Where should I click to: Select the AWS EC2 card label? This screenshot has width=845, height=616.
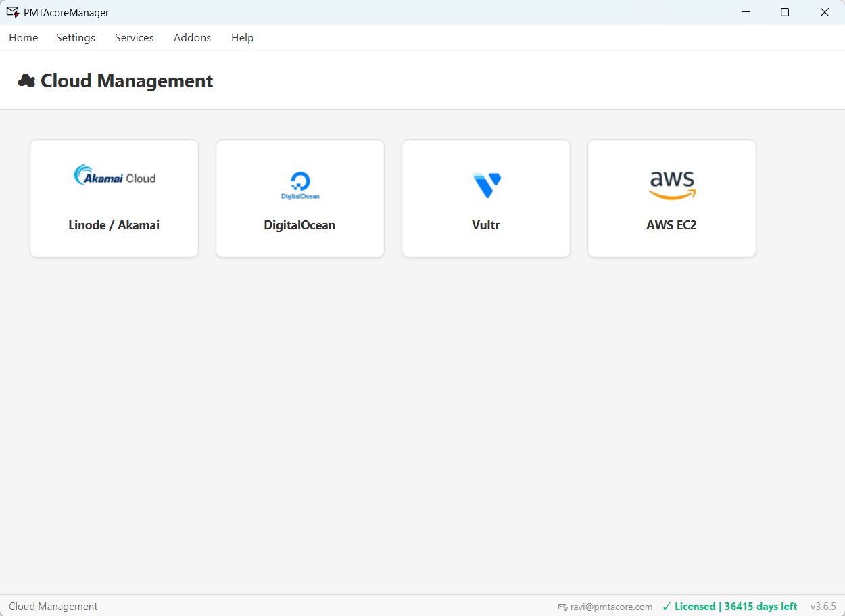[x=671, y=225]
